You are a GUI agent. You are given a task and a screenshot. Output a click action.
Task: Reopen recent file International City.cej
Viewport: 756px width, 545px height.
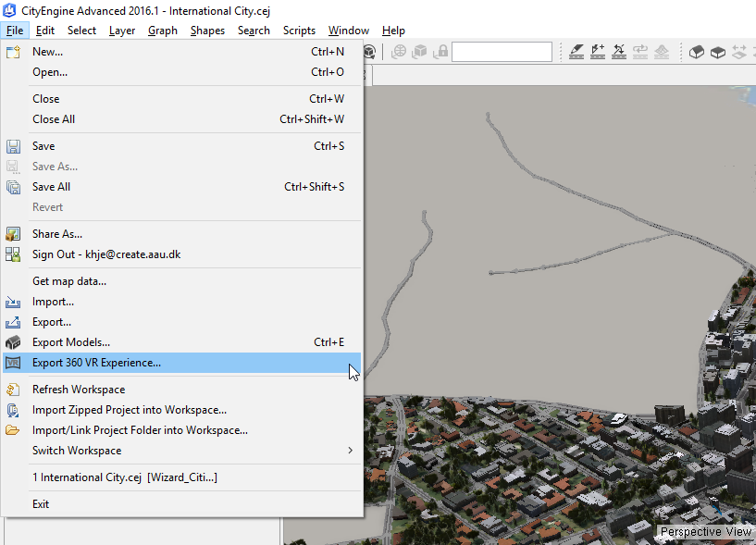[181, 477]
